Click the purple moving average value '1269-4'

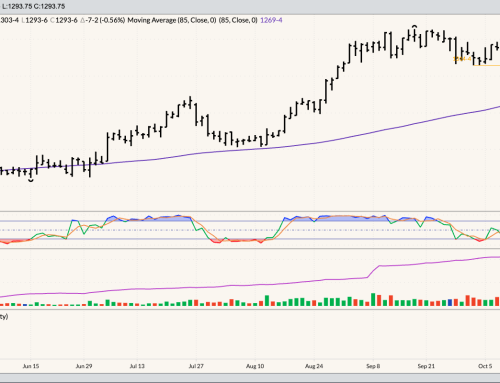[x=271, y=20]
